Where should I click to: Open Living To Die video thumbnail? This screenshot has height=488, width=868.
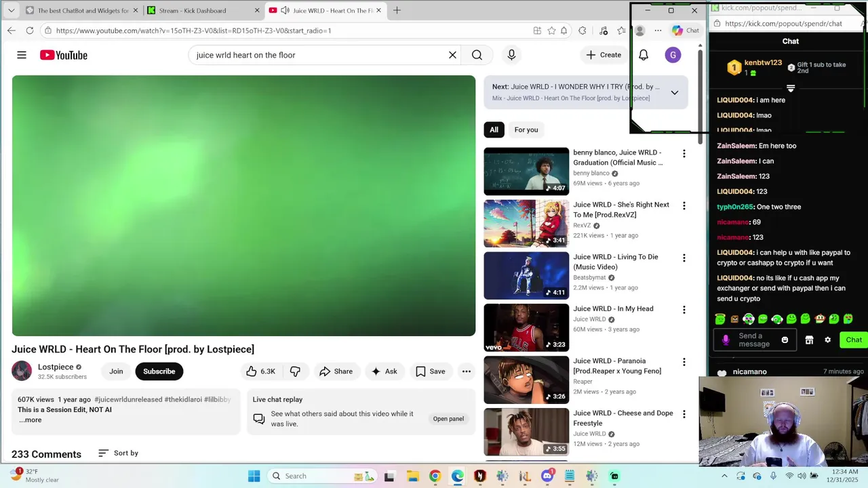(x=526, y=276)
